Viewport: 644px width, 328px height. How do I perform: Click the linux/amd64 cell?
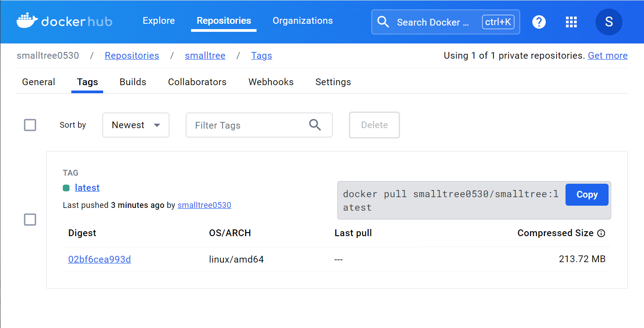236,259
